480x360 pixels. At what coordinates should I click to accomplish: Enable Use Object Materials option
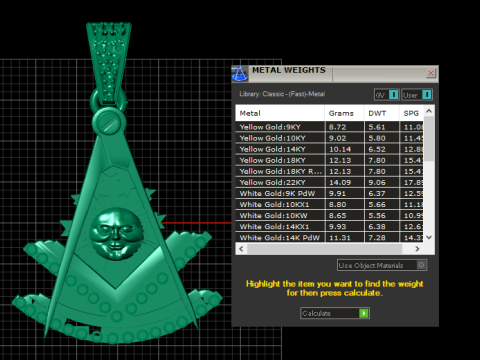(382, 265)
